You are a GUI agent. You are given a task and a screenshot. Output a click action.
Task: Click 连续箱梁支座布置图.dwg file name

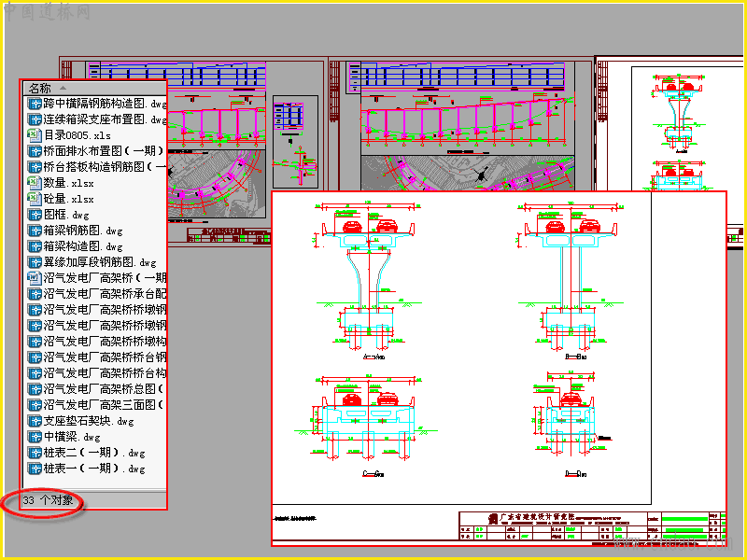point(105,119)
